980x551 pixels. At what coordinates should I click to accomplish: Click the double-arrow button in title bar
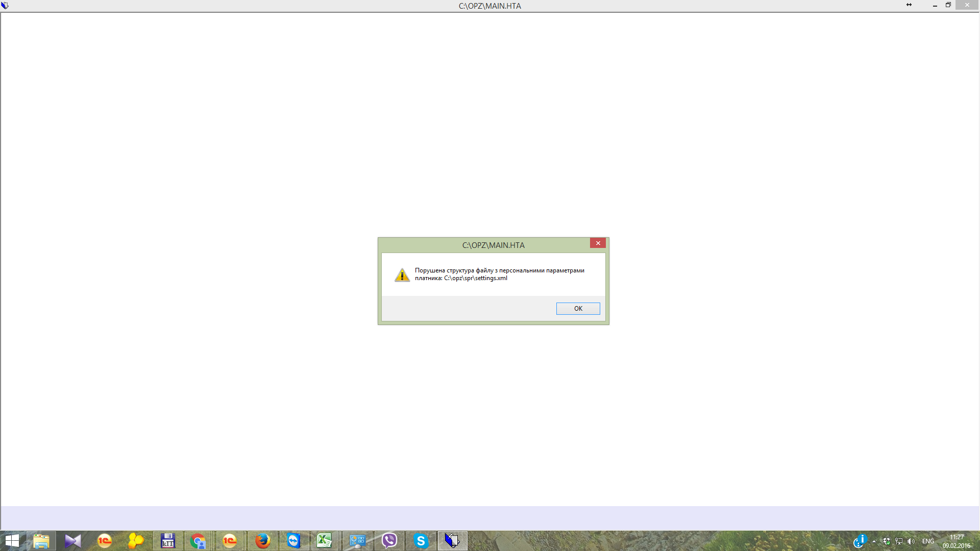point(909,5)
